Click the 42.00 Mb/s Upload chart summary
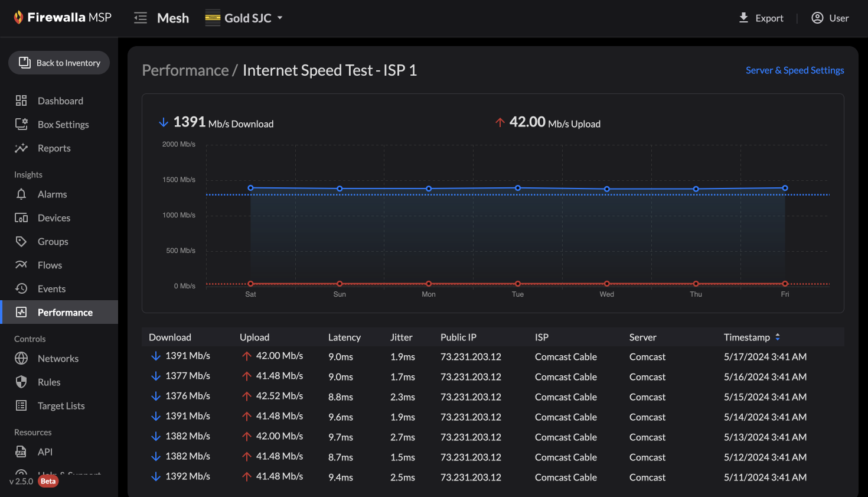This screenshot has height=497, width=868. coord(548,122)
